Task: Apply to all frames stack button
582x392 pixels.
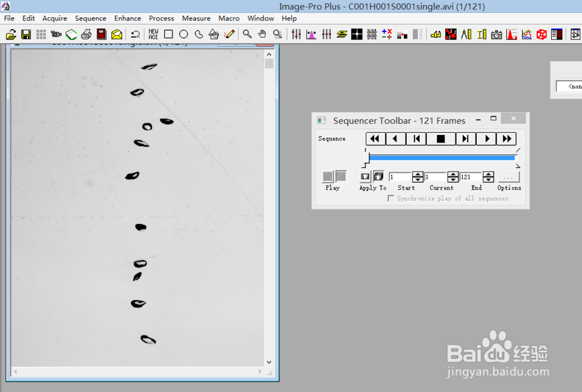Action: click(x=378, y=177)
